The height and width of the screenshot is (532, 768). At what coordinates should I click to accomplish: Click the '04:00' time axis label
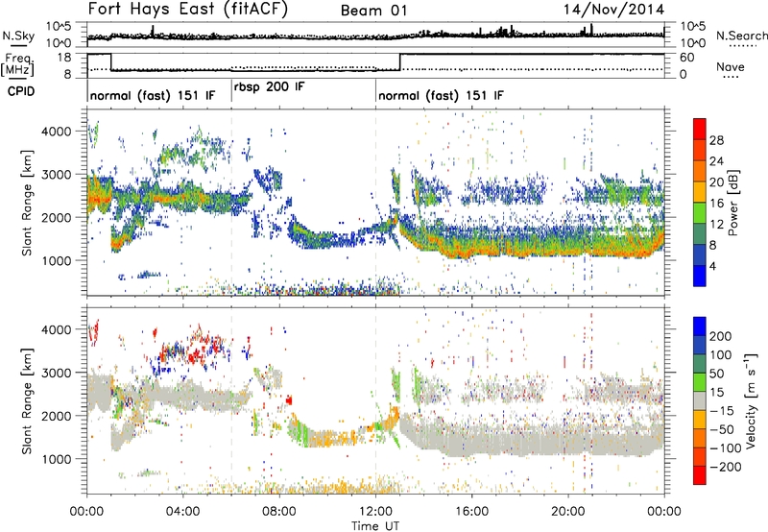183,512
